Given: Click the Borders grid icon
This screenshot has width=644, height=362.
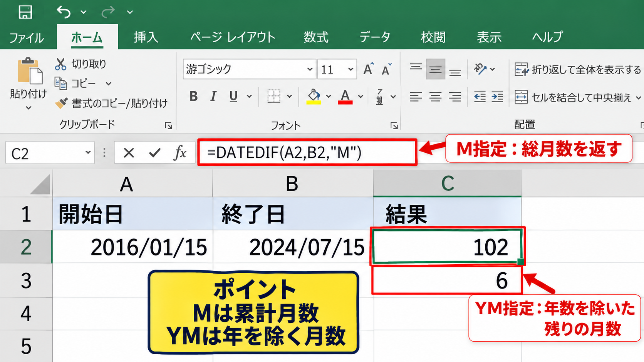Looking at the screenshot, I should coord(274,96).
